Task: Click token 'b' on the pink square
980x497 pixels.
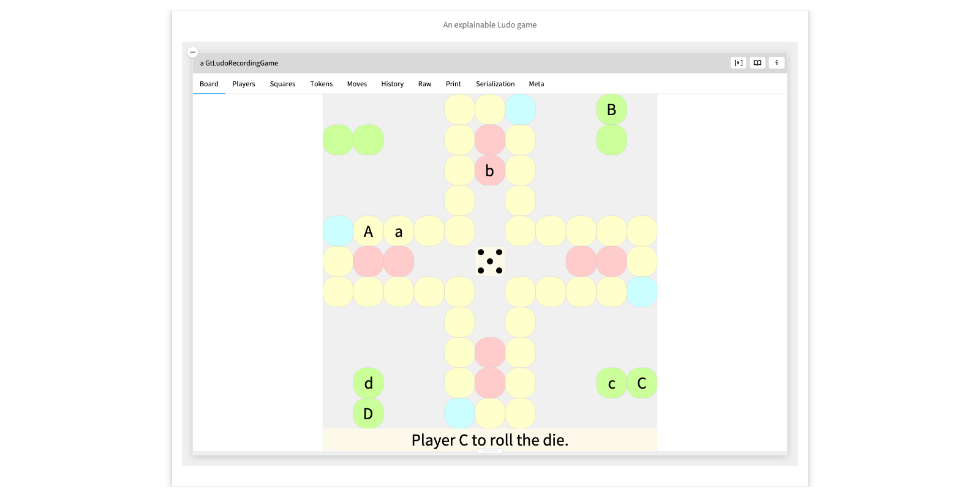Action: pos(490,171)
